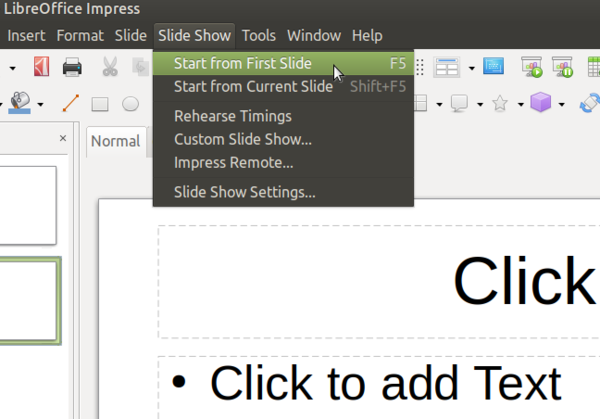Viewport: 600px width, 419px height.
Task: Open Slide Show Settings... entry
Action: click(x=283, y=192)
